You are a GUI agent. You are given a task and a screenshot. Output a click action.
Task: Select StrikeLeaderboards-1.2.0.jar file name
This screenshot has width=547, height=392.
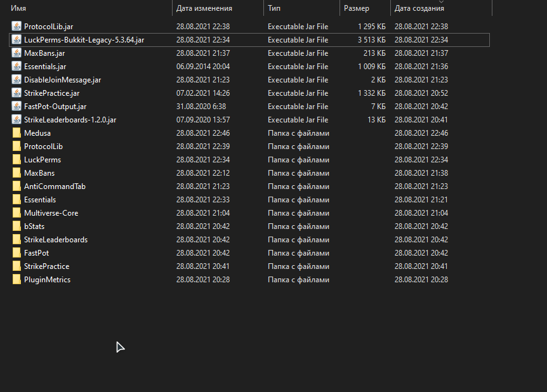[70, 120]
